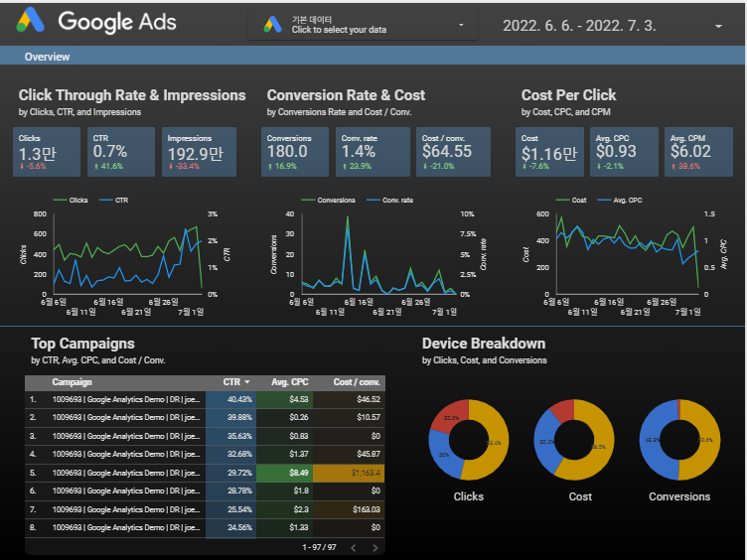747x560 pixels.
Task: Click the CTR column sort arrow
Action: (246, 382)
